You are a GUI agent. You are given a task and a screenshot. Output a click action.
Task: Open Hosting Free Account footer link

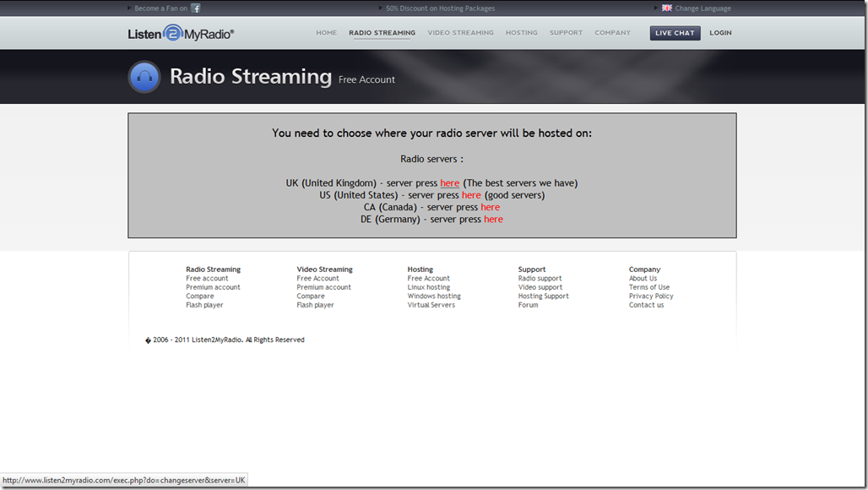tap(428, 279)
